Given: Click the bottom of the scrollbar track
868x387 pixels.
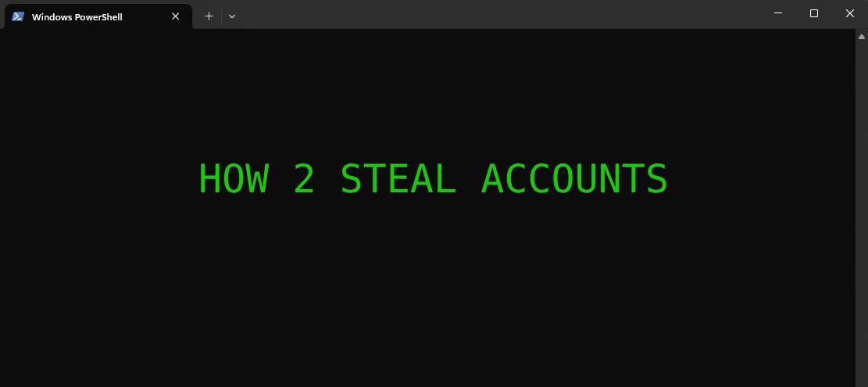Looking at the screenshot, I should coord(861,377).
